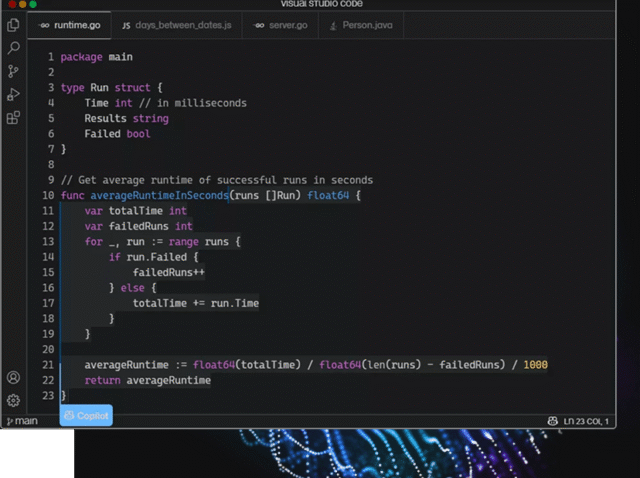The height and width of the screenshot is (478, 640).
Task: Open the Extensions view icon
Action: (13, 117)
